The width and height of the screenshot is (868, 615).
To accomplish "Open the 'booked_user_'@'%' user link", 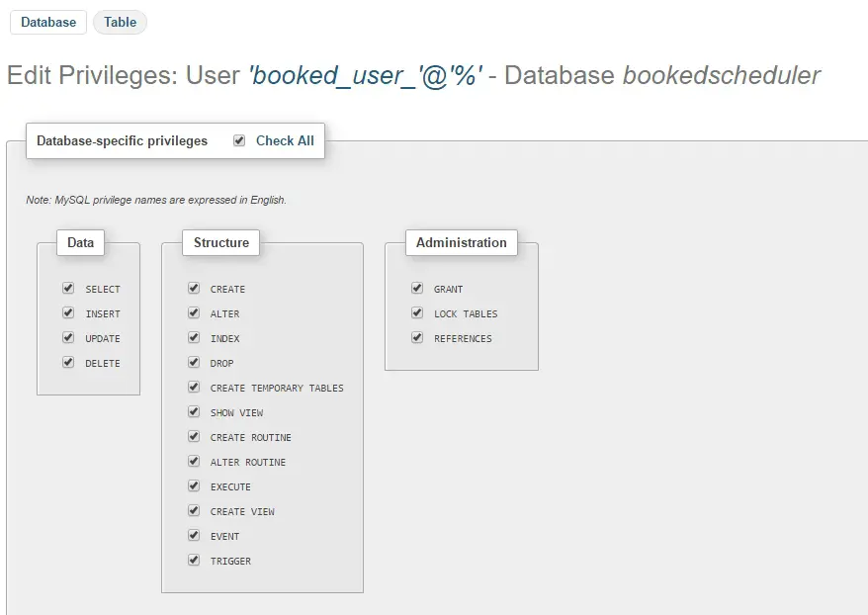I will tap(366, 75).
